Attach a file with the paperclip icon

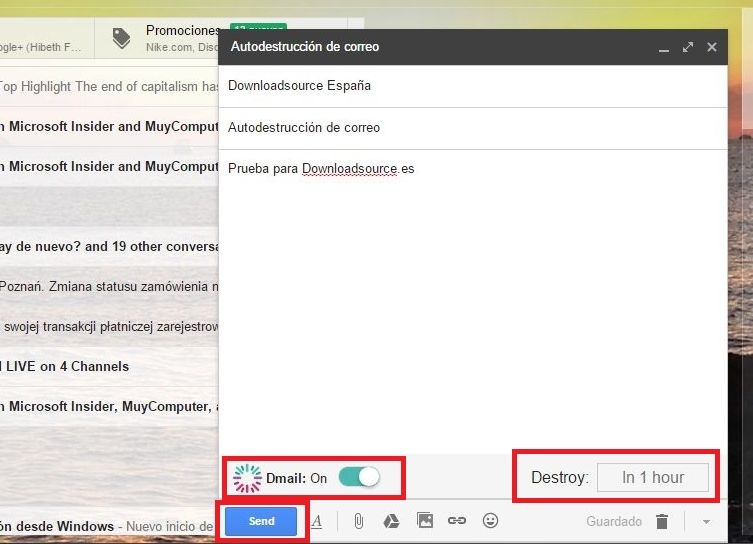[x=358, y=521]
